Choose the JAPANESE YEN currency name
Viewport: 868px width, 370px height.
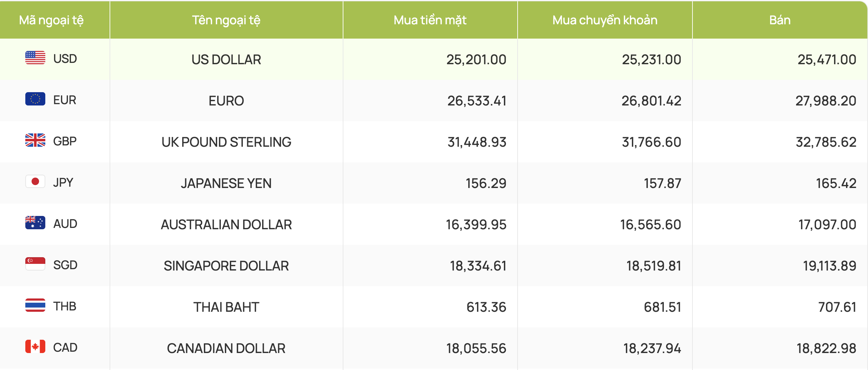(x=226, y=183)
